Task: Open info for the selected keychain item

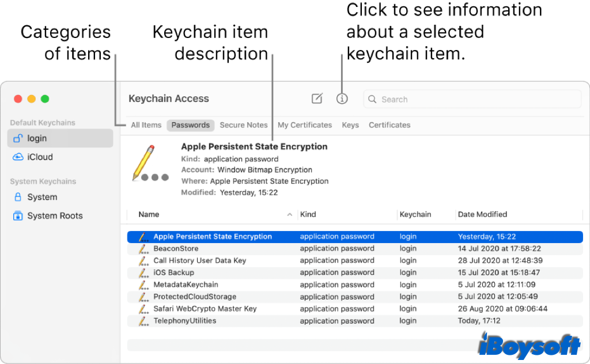Action: click(x=342, y=99)
